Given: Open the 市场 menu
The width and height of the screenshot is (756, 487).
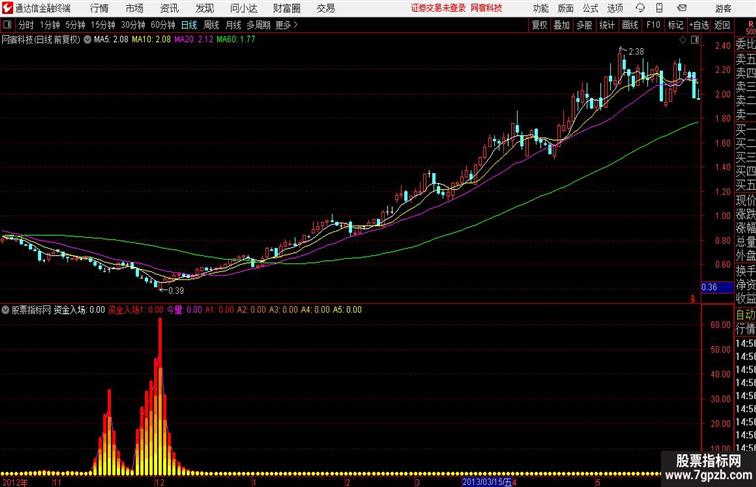Looking at the screenshot, I should (135, 8).
